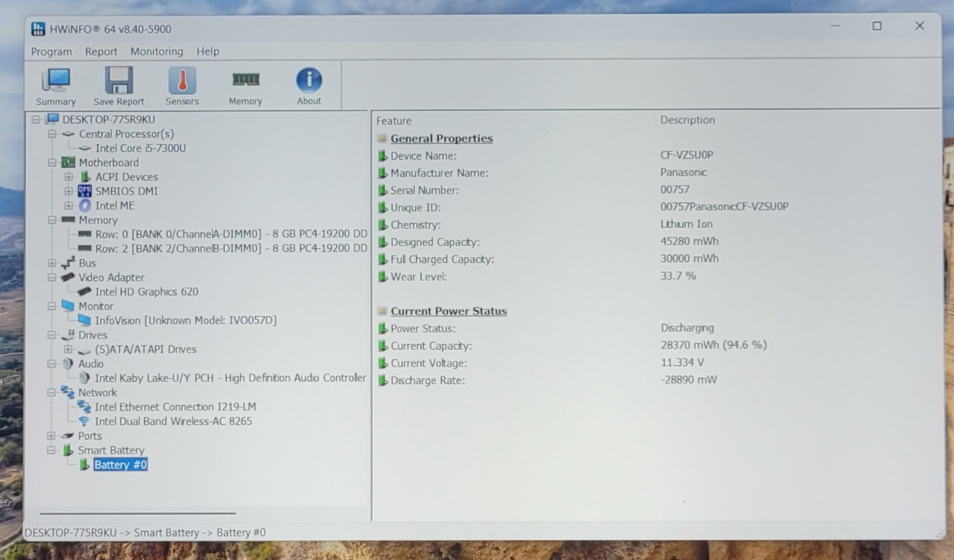
Task: Click the Wireless-AC 8265 wifi icon
Action: coord(84,421)
